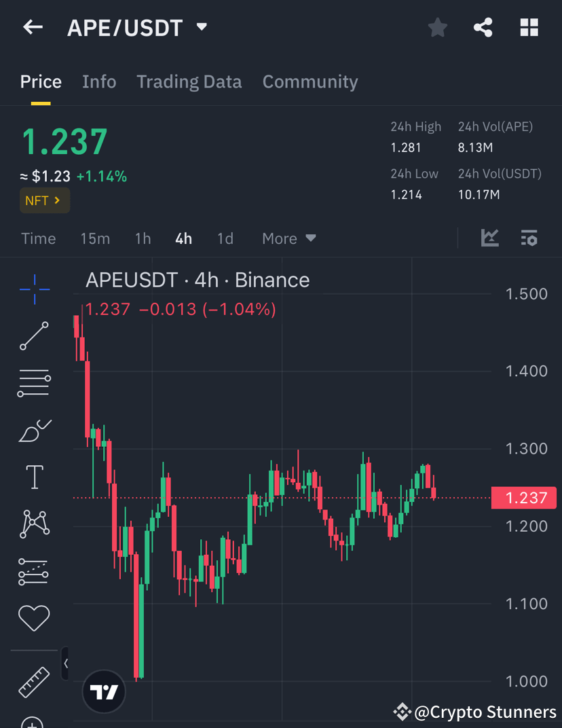Select the text annotation tool
562x728 pixels.
click(34, 477)
